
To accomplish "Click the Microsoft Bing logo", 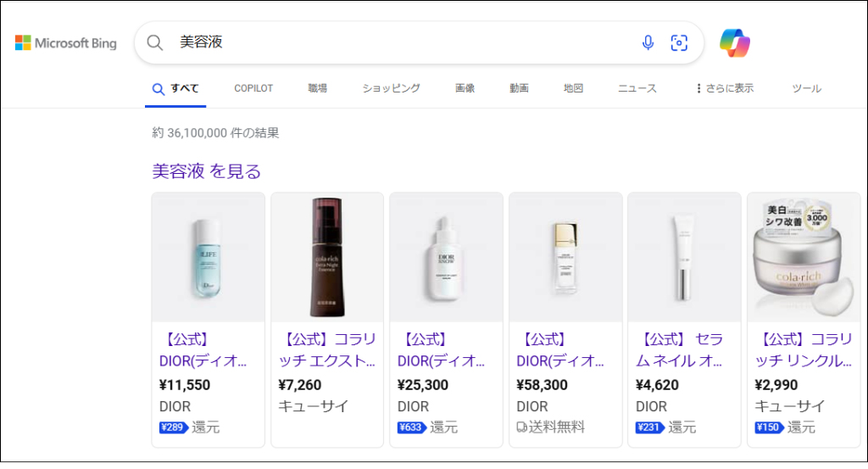I will [66, 42].
